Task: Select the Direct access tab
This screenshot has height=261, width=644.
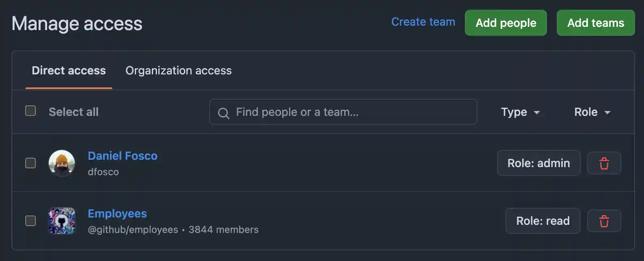Action: click(68, 71)
